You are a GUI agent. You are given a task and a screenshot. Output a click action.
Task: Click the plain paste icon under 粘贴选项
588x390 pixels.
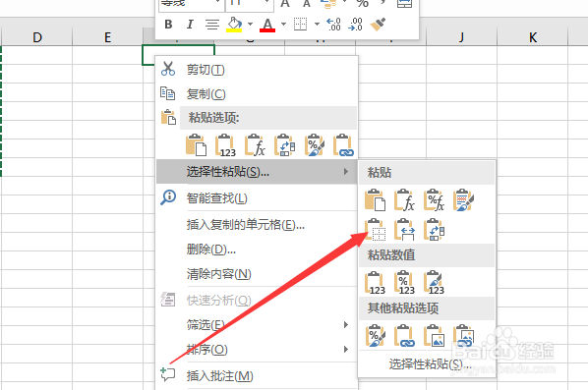point(196,145)
